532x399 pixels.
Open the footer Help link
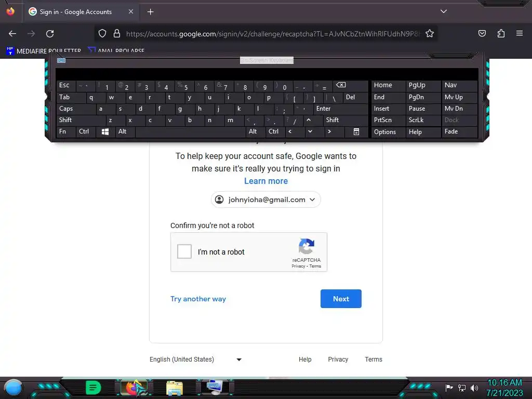pyautogui.click(x=305, y=360)
